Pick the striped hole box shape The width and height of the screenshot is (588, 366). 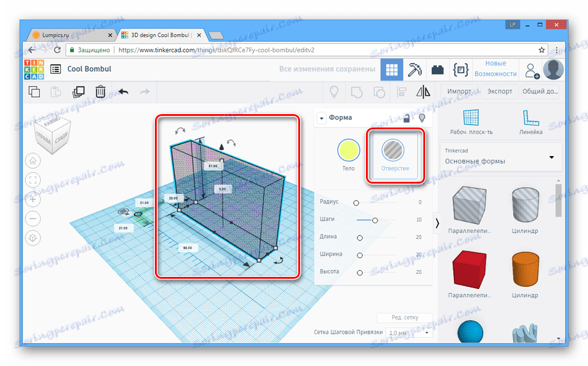469,206
